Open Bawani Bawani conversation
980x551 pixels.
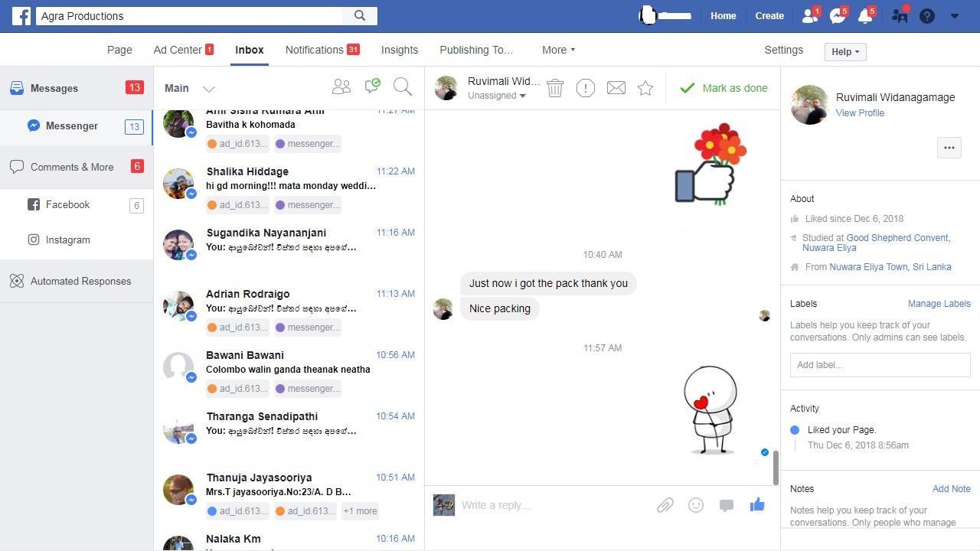click(289, 372)
